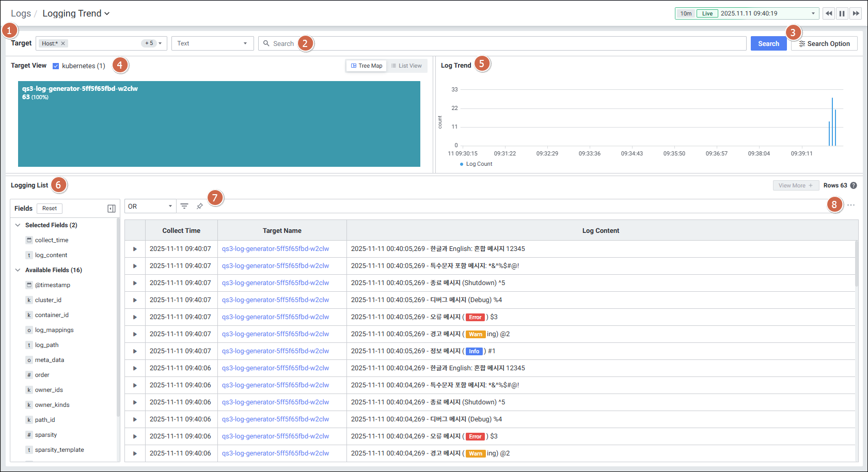Collapse the Fields panel with sidebar icon
Image resolution: width=868 pixels, height=472 pixels.
click(112, 209)
